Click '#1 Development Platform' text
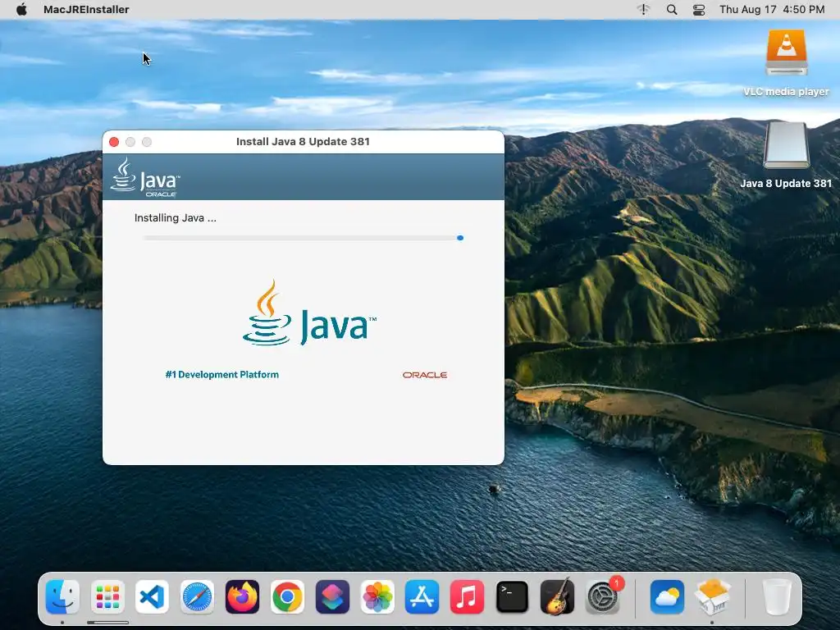Screen dimensions: 840x630 221,374
